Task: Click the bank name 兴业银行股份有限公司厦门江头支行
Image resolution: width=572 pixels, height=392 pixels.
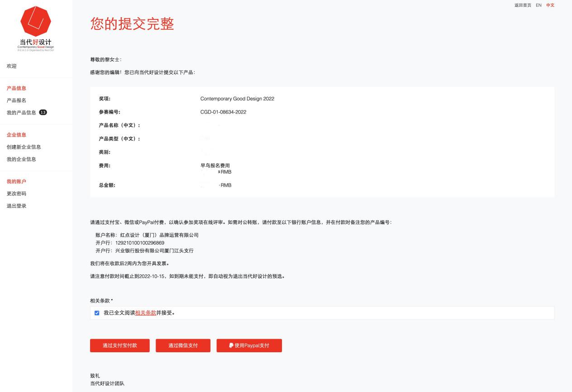Action: (x=154, y=250)
